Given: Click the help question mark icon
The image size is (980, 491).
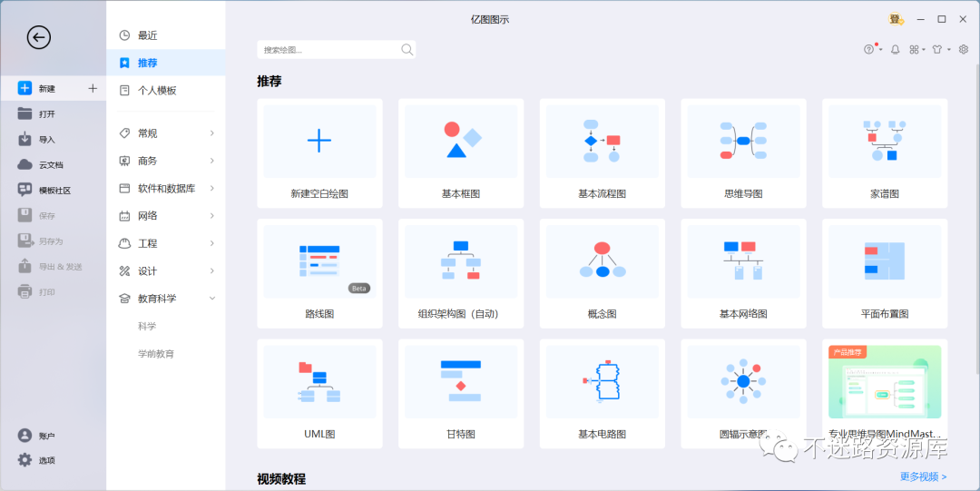Looking at the screenshot, I should [x=868, y=49].
